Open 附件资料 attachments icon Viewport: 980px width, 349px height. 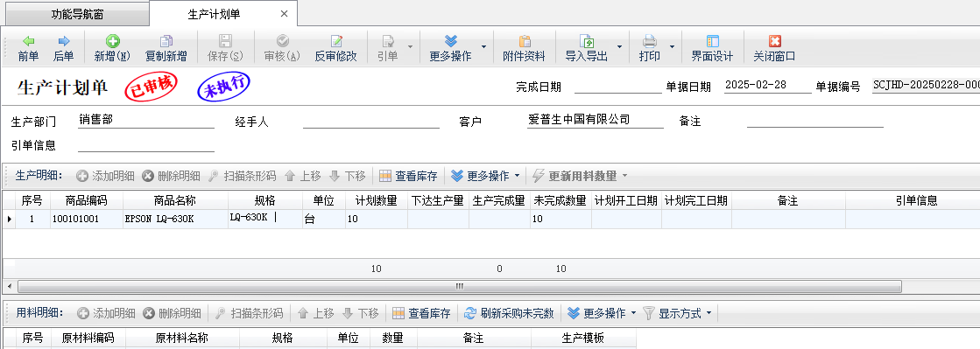(525, 42)
